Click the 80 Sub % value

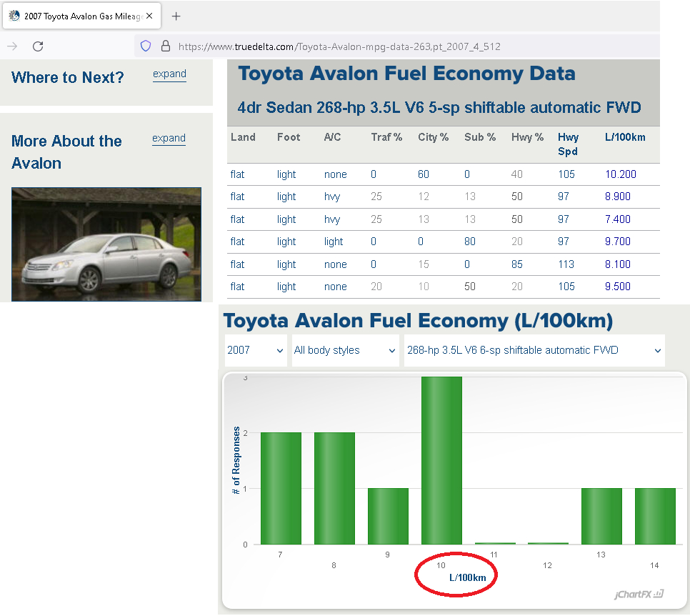point(470,242)
